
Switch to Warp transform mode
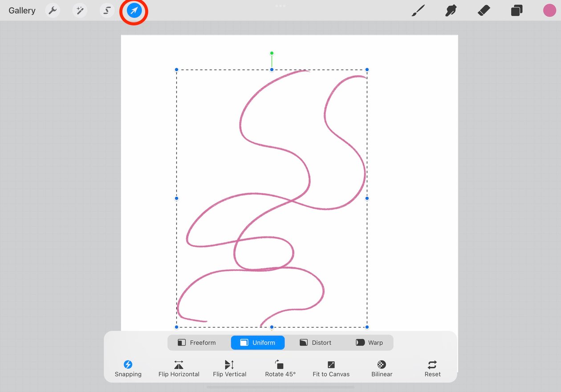click(x=369, y=343)
